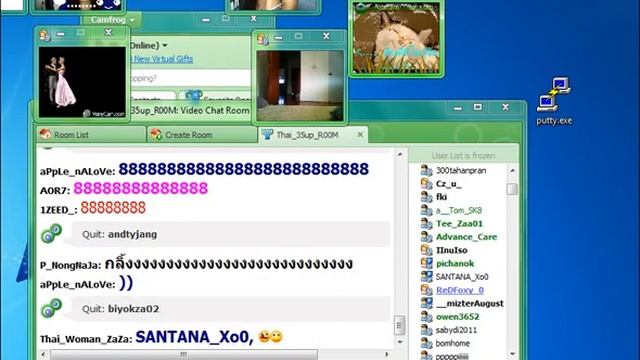Select user pichanok in user list
The image size is (640, 360).
455,263
